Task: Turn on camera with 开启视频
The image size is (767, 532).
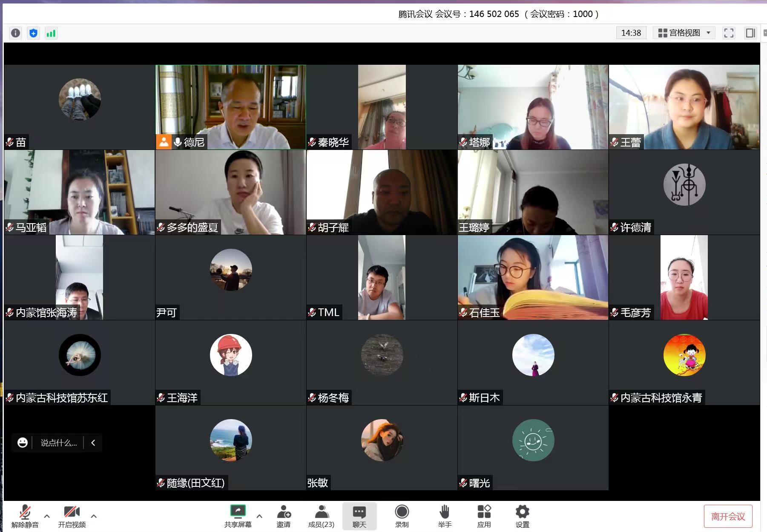Action: coord(72,516)
